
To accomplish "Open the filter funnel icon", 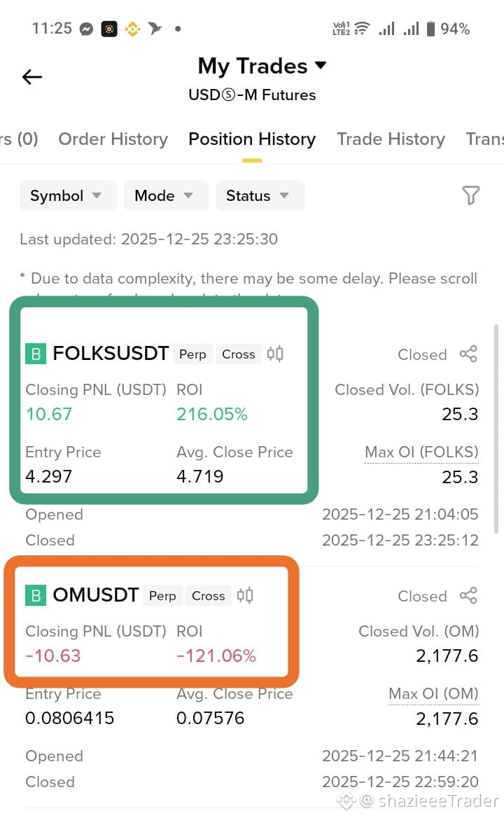I will click(x=470, y=195).
